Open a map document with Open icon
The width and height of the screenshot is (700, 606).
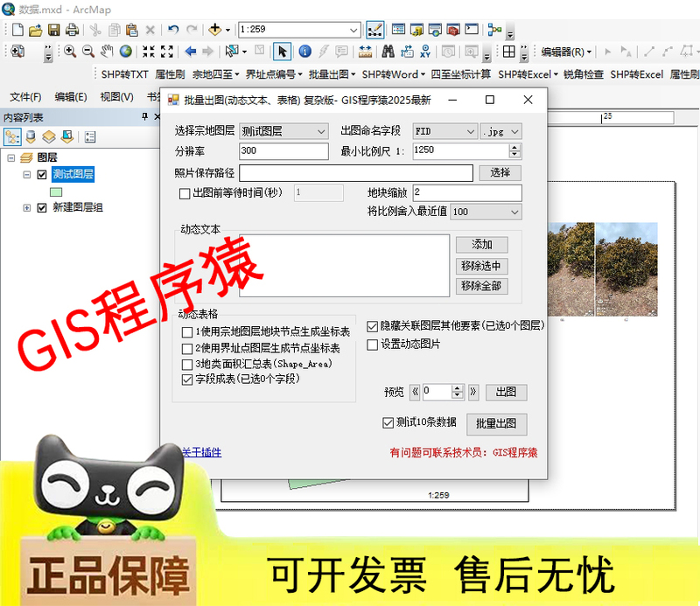click(x=35, y=30)
